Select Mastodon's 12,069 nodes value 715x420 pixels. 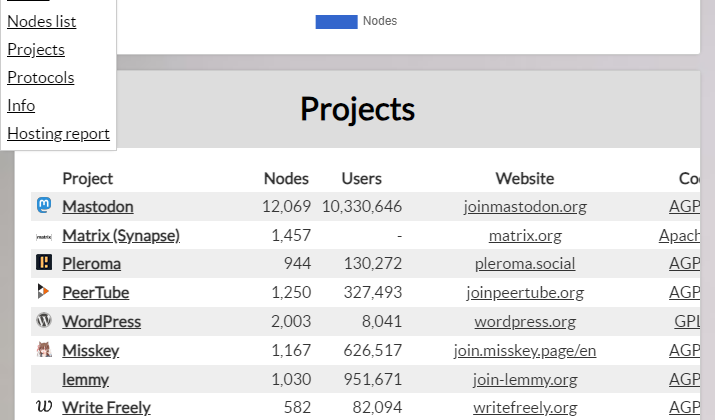click(286, 207)
